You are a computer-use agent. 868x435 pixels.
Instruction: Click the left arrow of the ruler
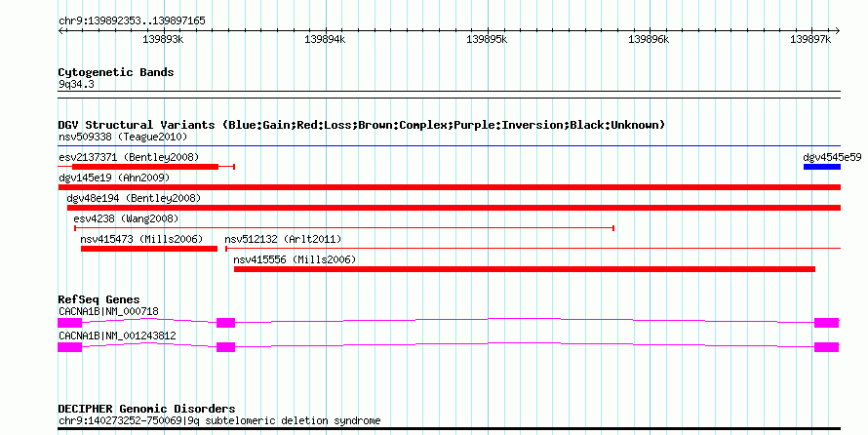coord(60,31)
